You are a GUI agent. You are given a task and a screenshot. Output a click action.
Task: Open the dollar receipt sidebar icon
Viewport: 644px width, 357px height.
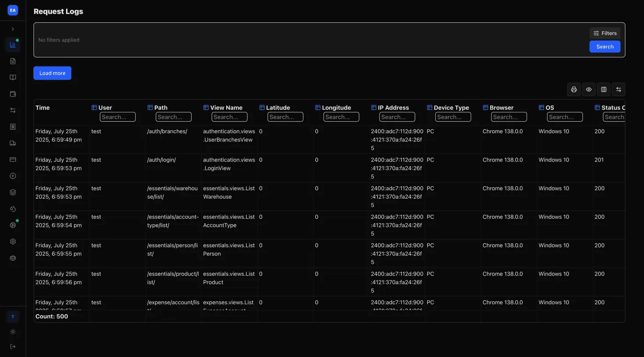tap(13, 127)
